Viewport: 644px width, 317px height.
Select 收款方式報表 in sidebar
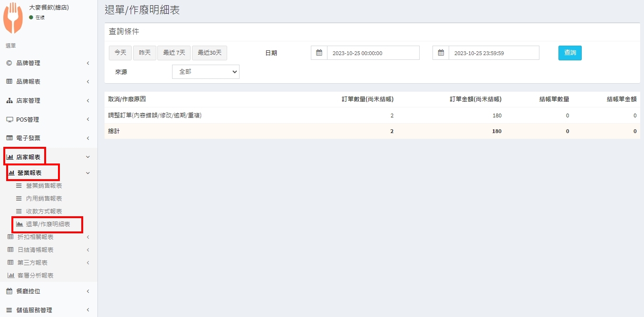(x=44, y=211)
